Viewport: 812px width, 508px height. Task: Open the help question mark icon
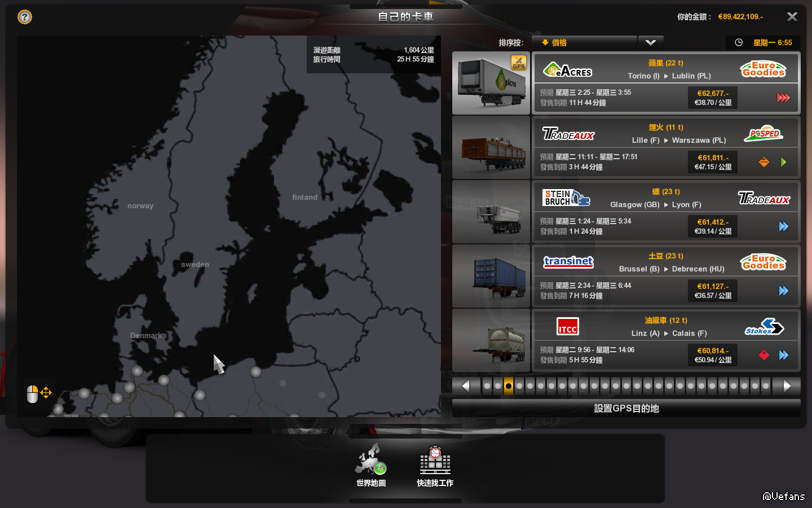click(25, 17)
